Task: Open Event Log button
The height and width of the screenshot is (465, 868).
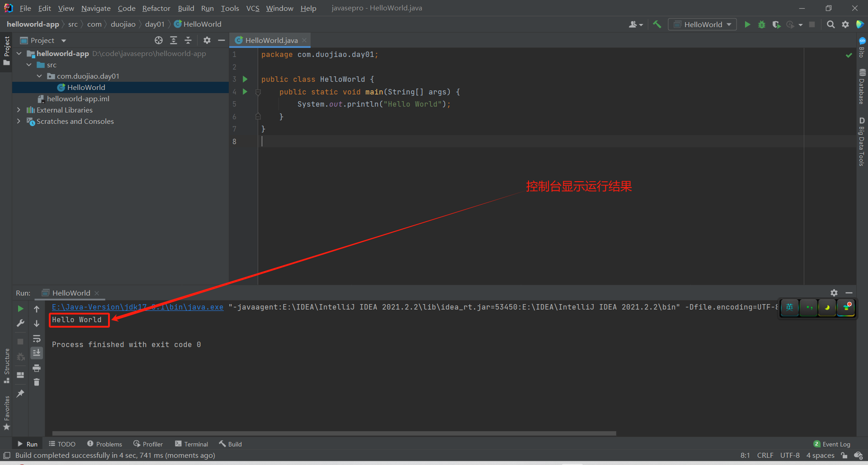Action: 831,444
